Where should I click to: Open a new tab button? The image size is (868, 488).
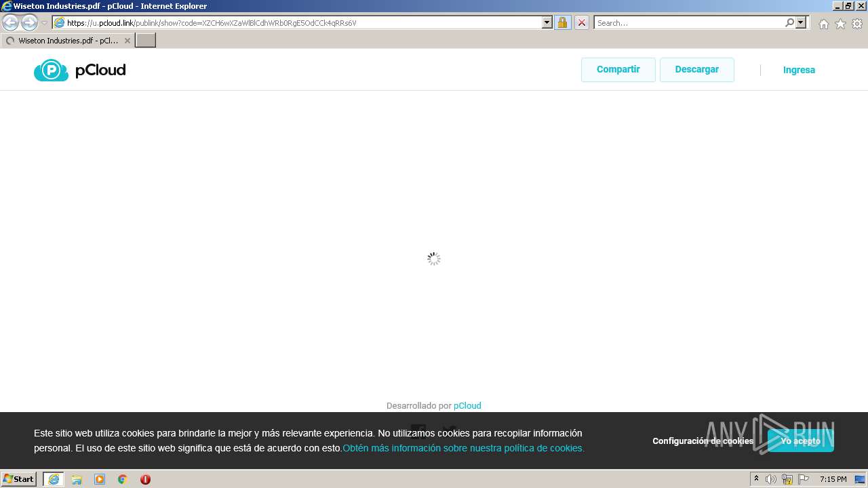(x=146, y=41)
